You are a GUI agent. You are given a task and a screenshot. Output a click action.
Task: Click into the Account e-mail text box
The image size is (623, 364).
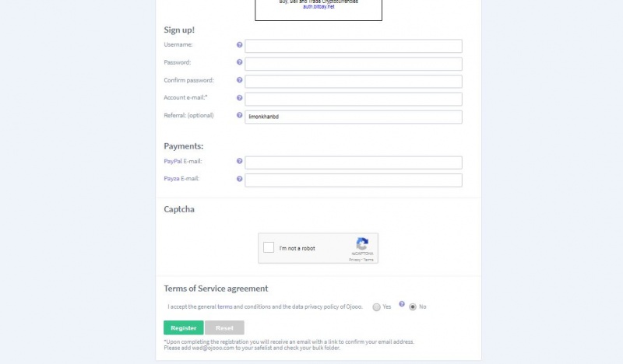pyautogui.click(x=354, y=99)
